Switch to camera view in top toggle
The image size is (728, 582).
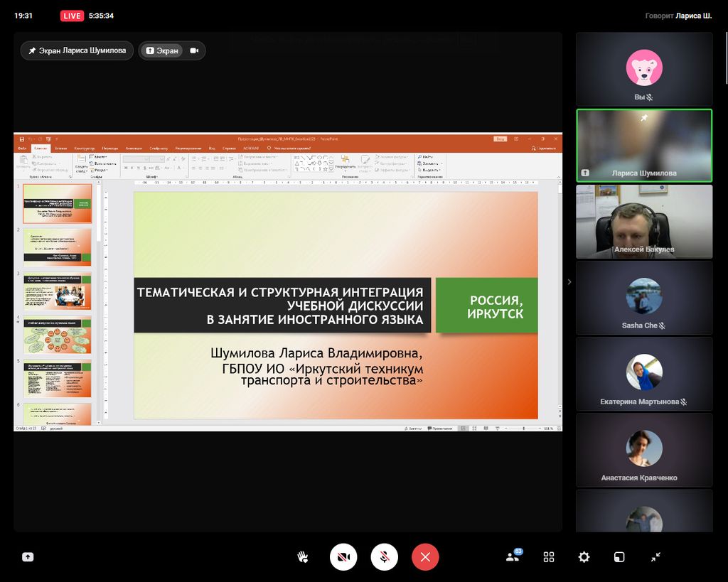193,50
